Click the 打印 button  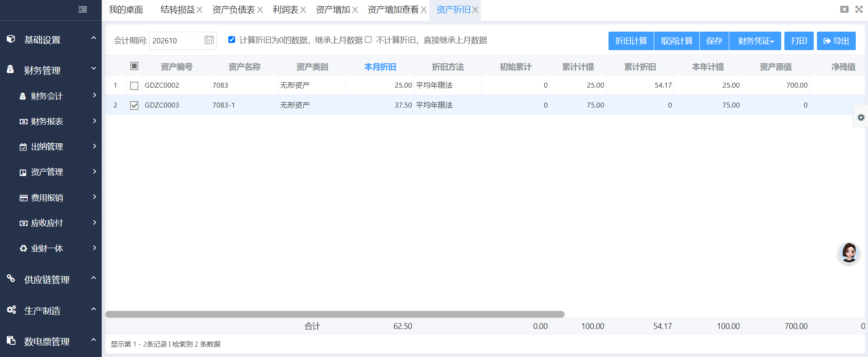pos(799,41)
